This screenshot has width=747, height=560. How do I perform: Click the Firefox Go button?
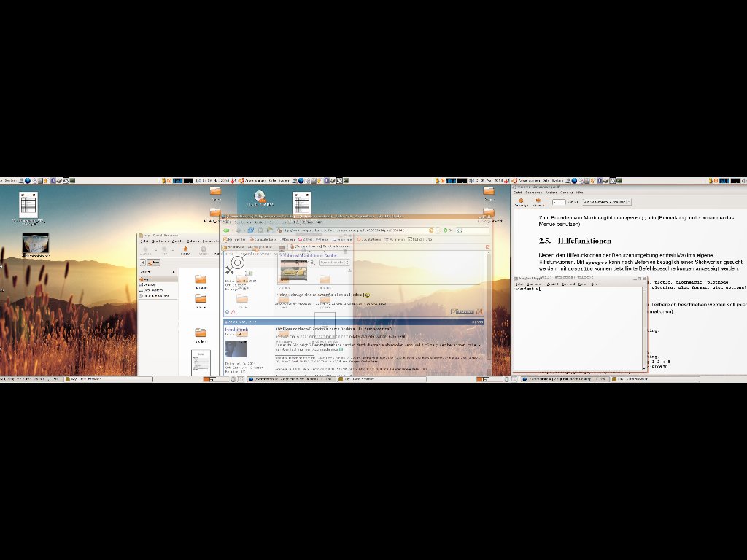click(x=447, y=230)
